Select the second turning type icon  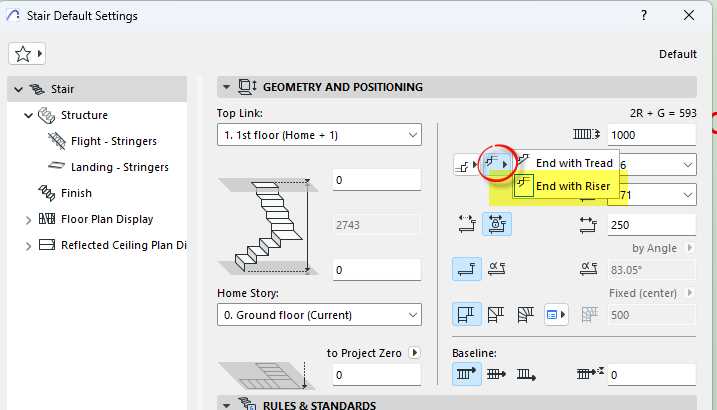(496, 314)
